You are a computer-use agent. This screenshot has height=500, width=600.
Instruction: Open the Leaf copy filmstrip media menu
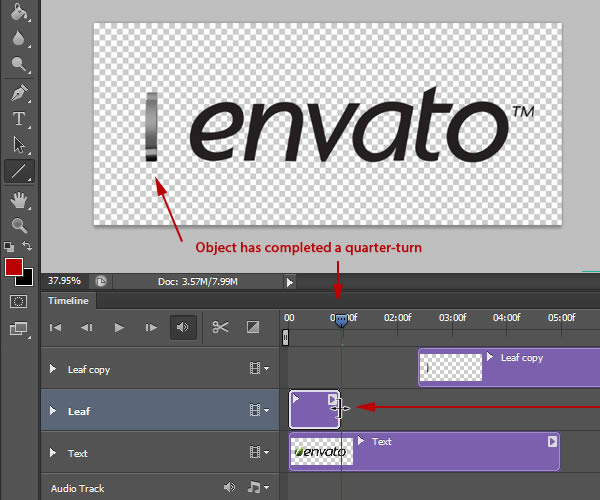[x=259, y=368]
